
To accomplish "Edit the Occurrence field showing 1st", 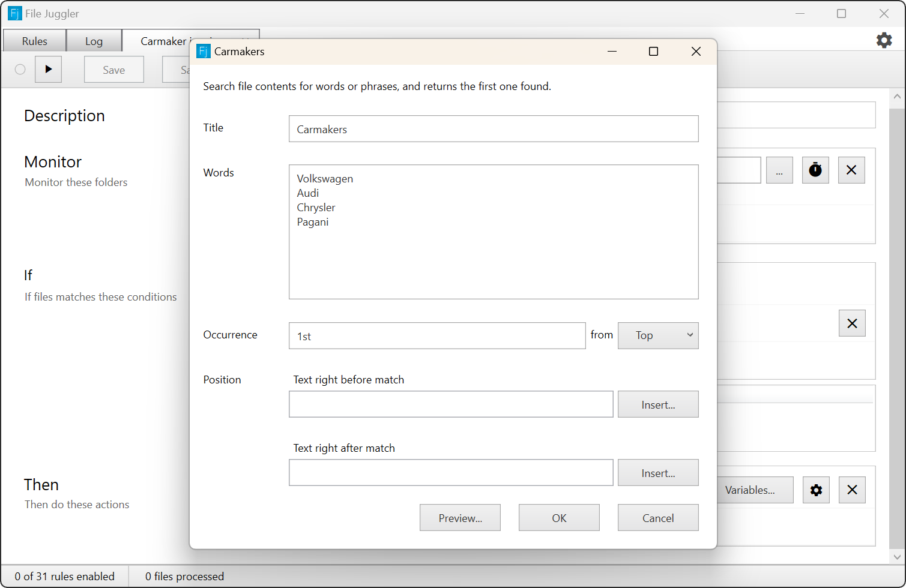I will point(437,336).
